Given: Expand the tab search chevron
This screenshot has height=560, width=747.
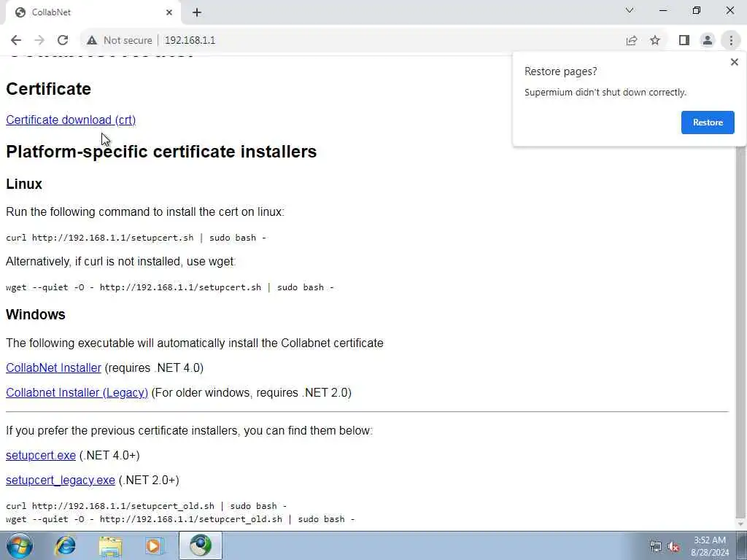Looking at the screenshot, I should pyautogui.click(x=630, y=10).
